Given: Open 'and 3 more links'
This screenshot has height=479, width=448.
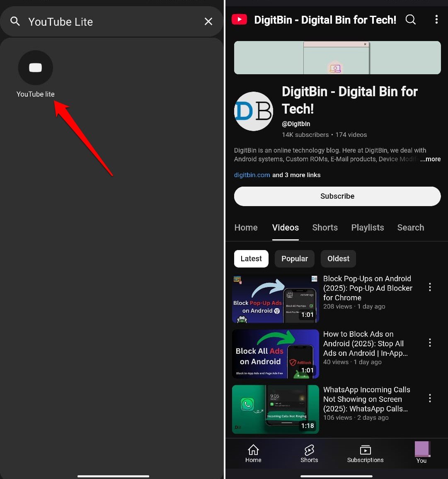Looking at the screenshot, I should click(x=296, y=175).
